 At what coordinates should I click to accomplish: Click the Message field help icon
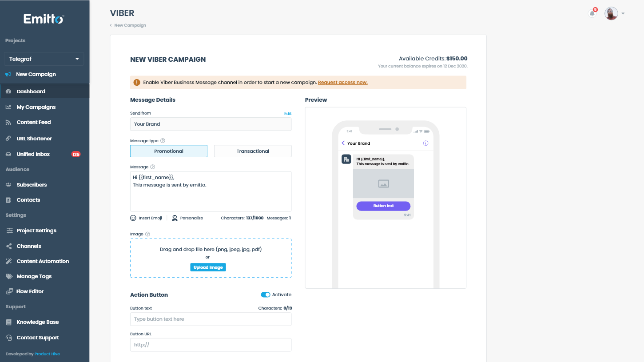click(152, 167)
